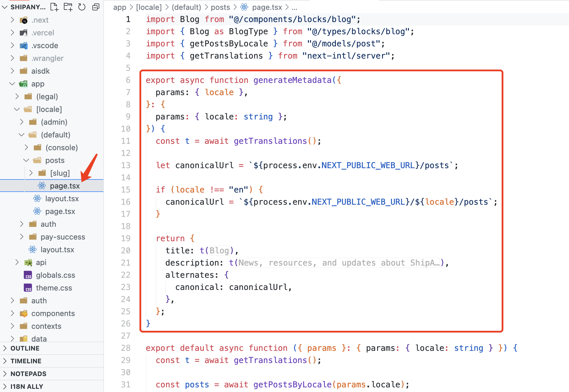Click the New File icon in explorer header
Image resolution: width=569 pixels, height=392 pixels.
point(54,7)
